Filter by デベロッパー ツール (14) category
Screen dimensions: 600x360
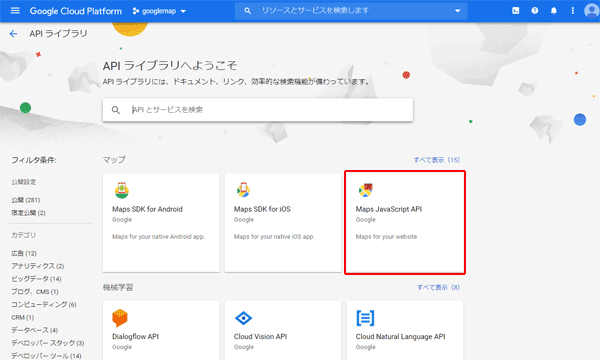(46, 356)
